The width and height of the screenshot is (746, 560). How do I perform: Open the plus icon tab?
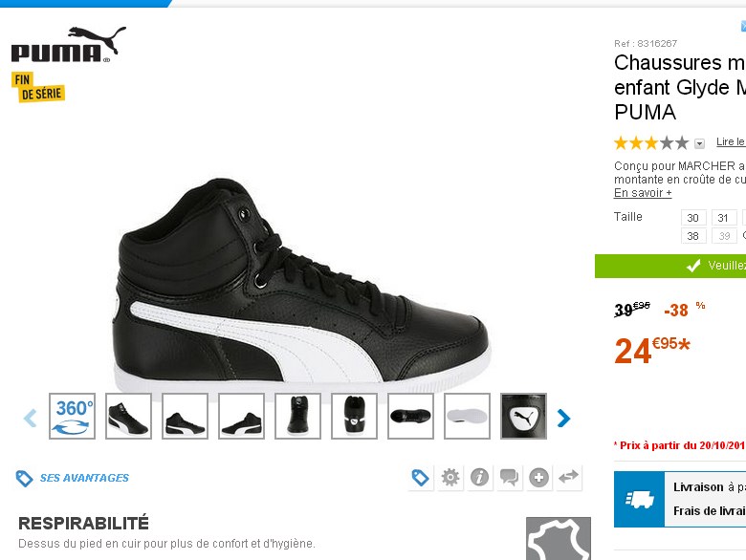coord(538,477)
